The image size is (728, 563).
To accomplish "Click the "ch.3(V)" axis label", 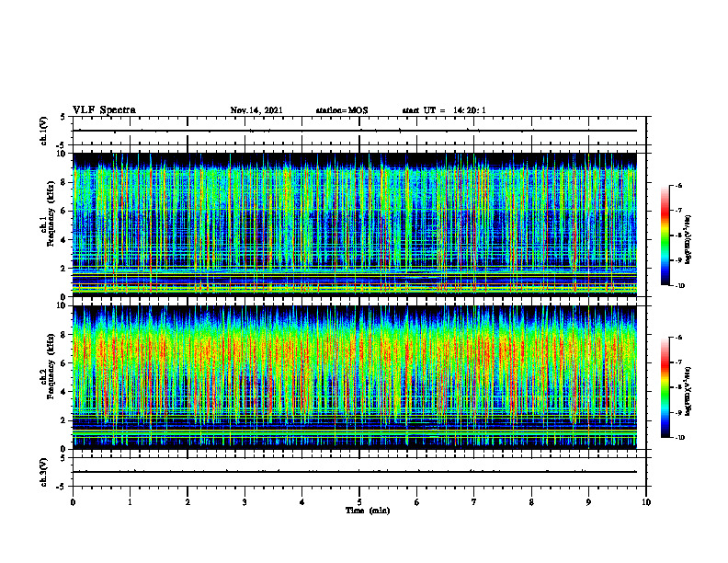I will [44, 472].
